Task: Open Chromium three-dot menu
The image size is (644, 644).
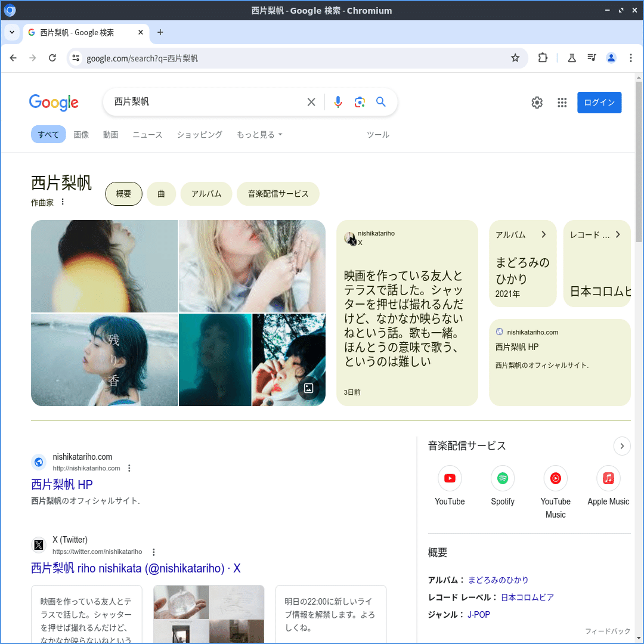Action: pos(631,58)
